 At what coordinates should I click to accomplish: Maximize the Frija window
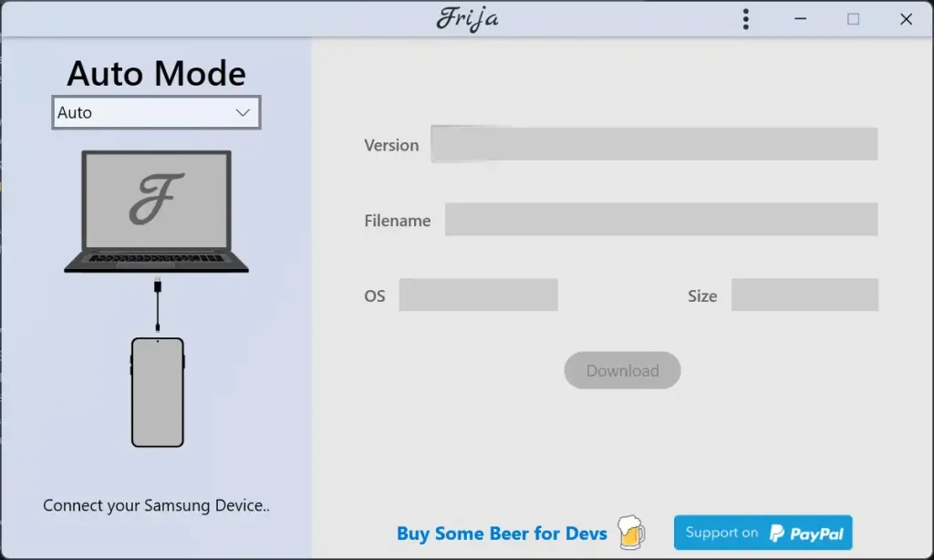pyautogui.click(x=853, y=19)
